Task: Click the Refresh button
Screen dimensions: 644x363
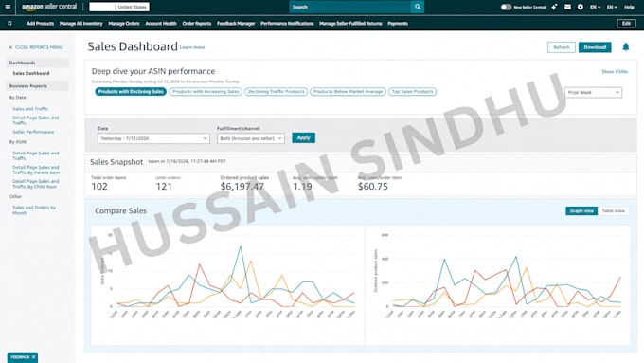Action: (x=561, y=47)
